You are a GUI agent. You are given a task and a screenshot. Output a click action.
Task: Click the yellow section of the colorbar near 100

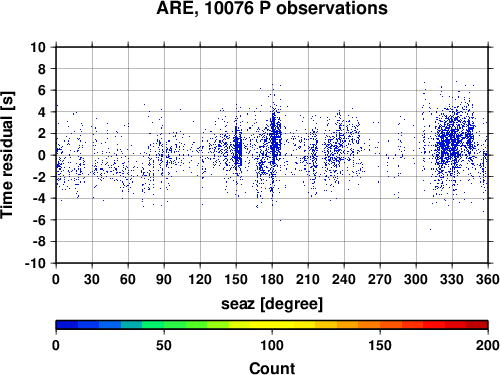(x=272, y=325)
